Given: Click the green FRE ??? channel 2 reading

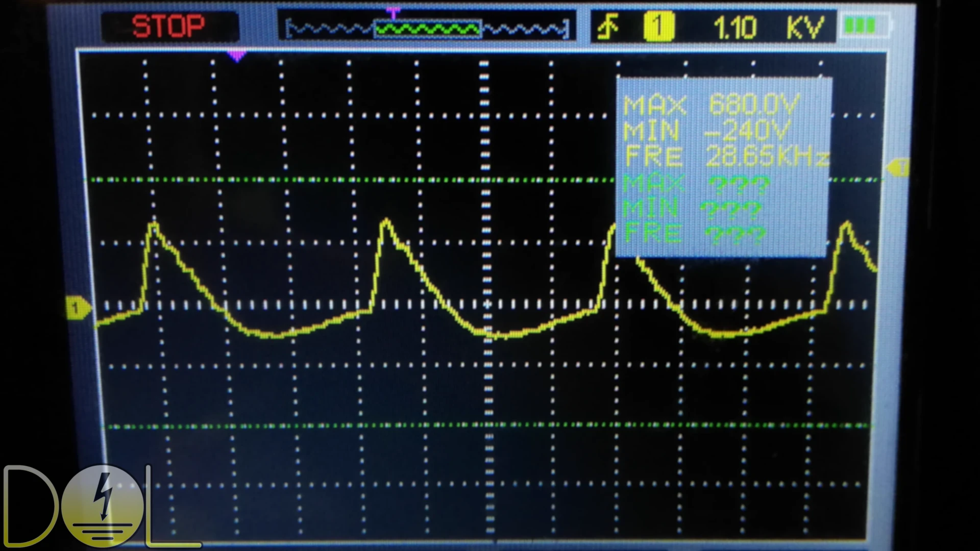Looking at the screenshot, I should pyautogui.click(x=694, y=235).
